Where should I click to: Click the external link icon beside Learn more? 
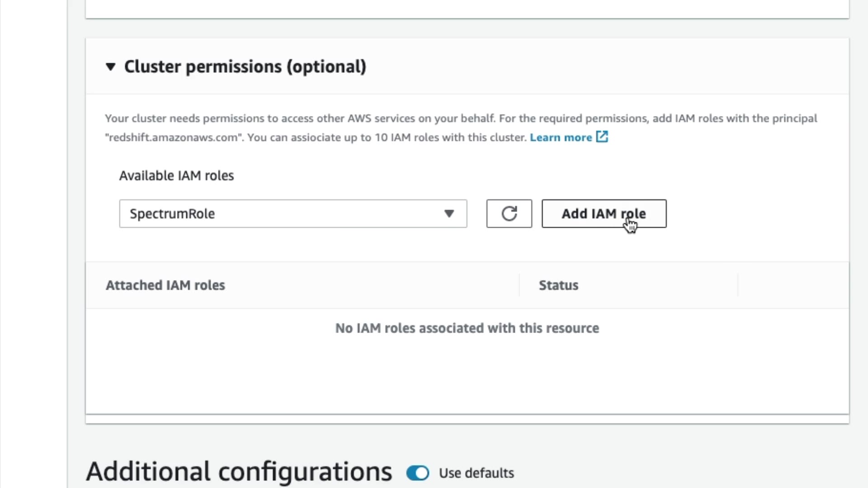coord(602,136)
